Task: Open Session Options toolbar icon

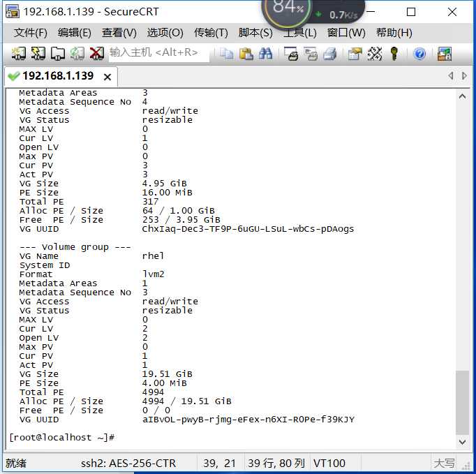Action: (355, 54)
